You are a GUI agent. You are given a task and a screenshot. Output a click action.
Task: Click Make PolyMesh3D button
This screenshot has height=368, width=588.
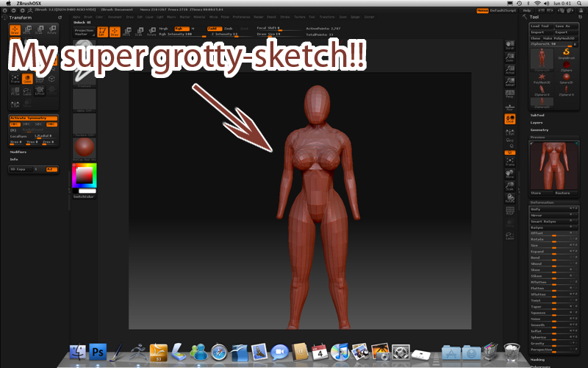click(560, 38)
